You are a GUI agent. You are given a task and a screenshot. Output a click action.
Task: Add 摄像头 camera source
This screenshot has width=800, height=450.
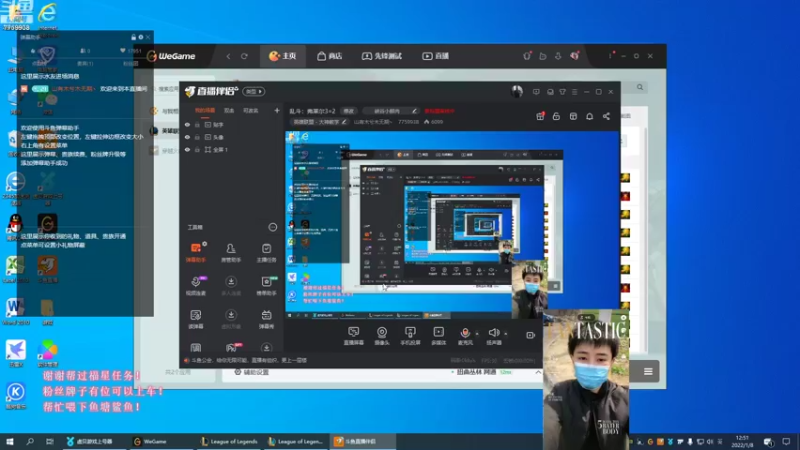click(x=382, y=336)
